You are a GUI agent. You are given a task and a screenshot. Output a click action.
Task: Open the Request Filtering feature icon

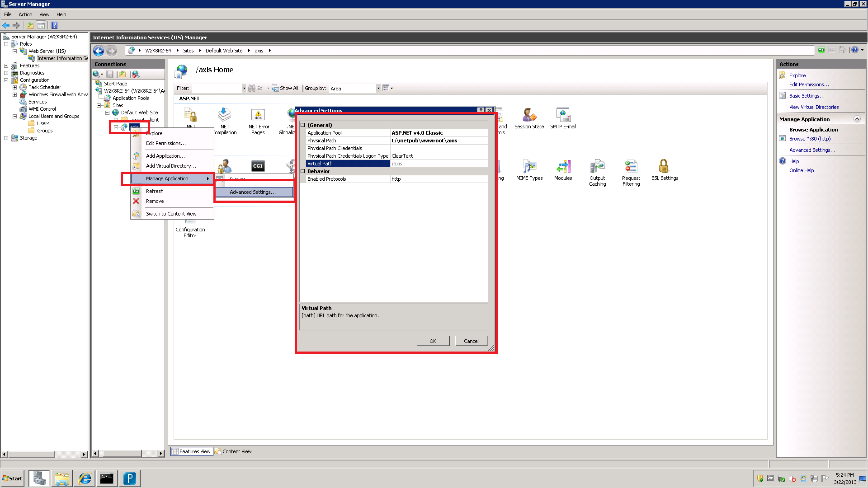[631, 173]
